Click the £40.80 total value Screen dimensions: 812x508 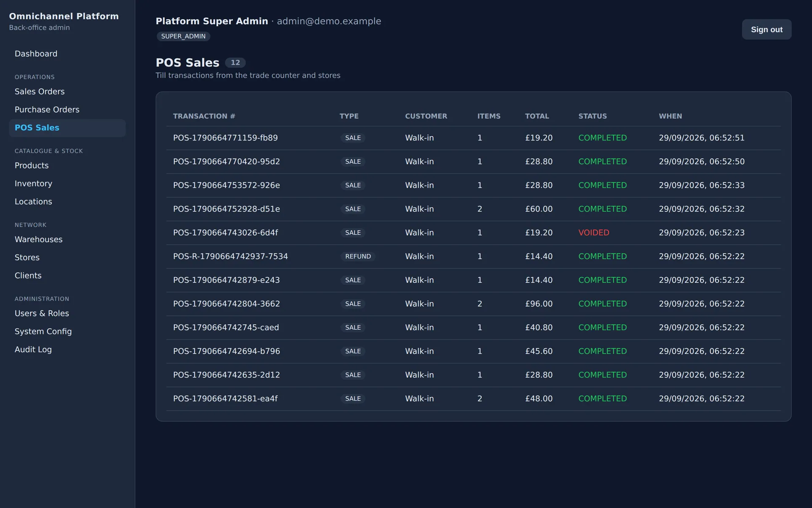click(x=539, y=328)
